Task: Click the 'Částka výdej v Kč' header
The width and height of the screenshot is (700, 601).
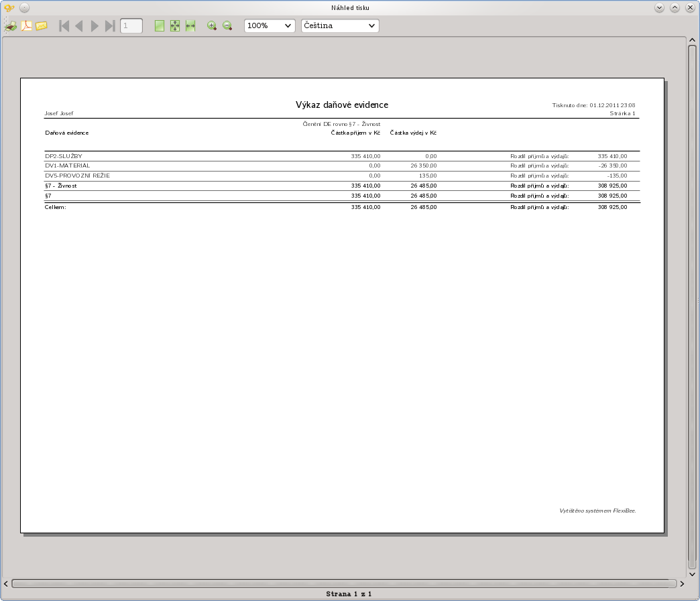Action: (413, 133)
